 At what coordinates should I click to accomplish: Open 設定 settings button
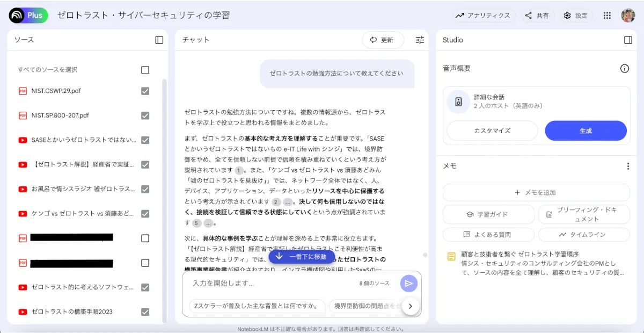coord(576,16)
